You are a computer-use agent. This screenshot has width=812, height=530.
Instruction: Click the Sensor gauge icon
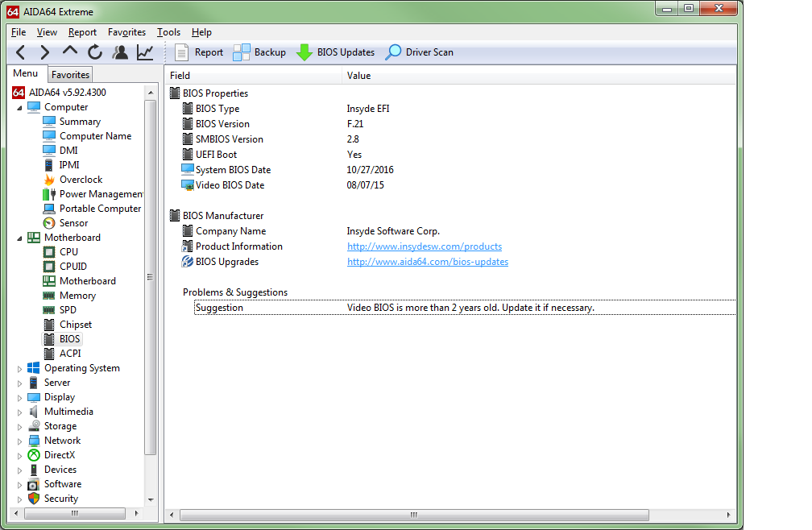click(49, 223)
